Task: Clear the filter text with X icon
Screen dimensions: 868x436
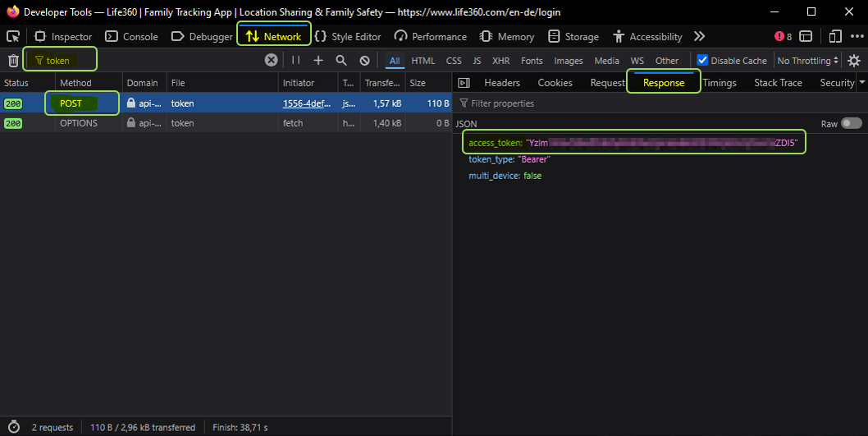Action: point(271,60)
